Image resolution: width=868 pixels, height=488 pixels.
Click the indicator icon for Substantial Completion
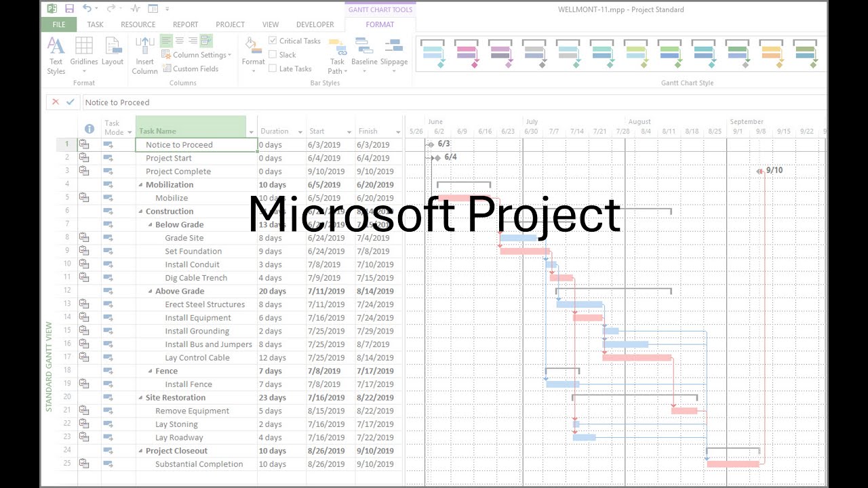[84, 464]
